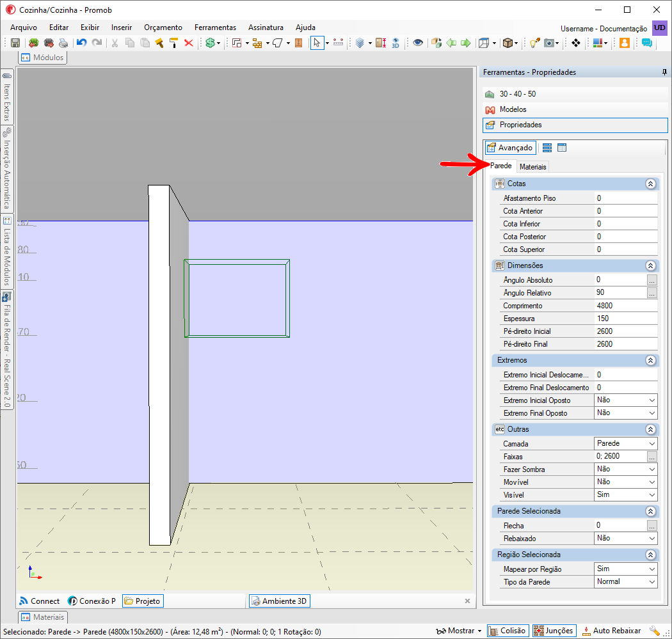Click the green left arrow icon
The image size is (672, 639).
click(x=451, y=43)
